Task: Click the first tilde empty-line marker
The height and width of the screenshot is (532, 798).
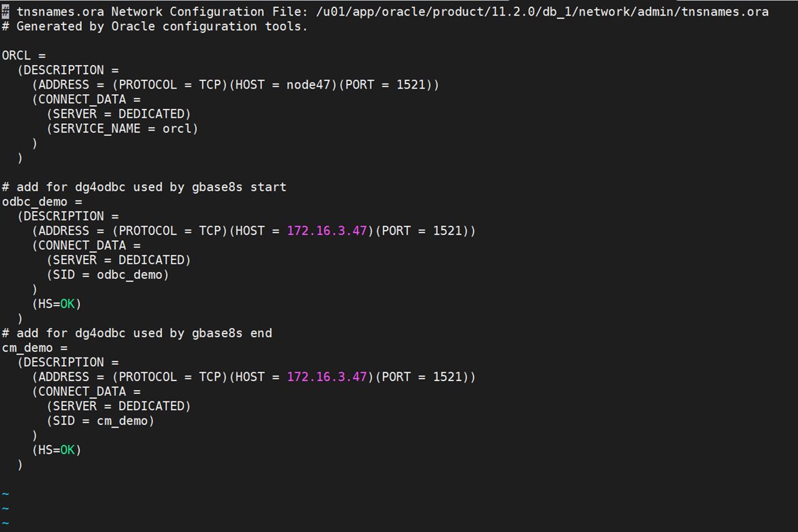Action: coord(5,494)
